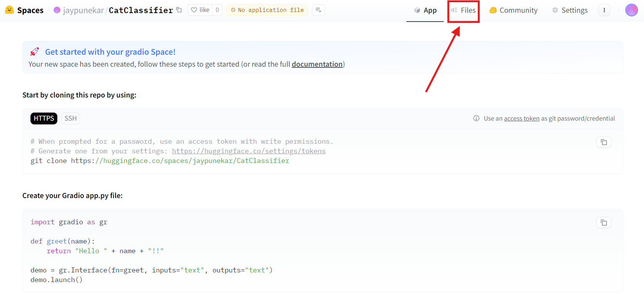Click the 'Start by cloning this repo by using:' heading
The image size is (644, 294).
[79, 95]
